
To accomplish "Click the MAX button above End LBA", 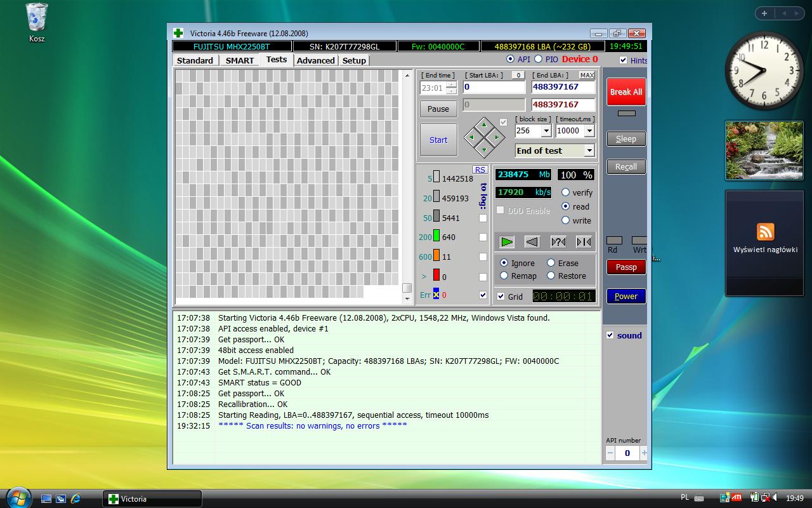I will 587,75.
